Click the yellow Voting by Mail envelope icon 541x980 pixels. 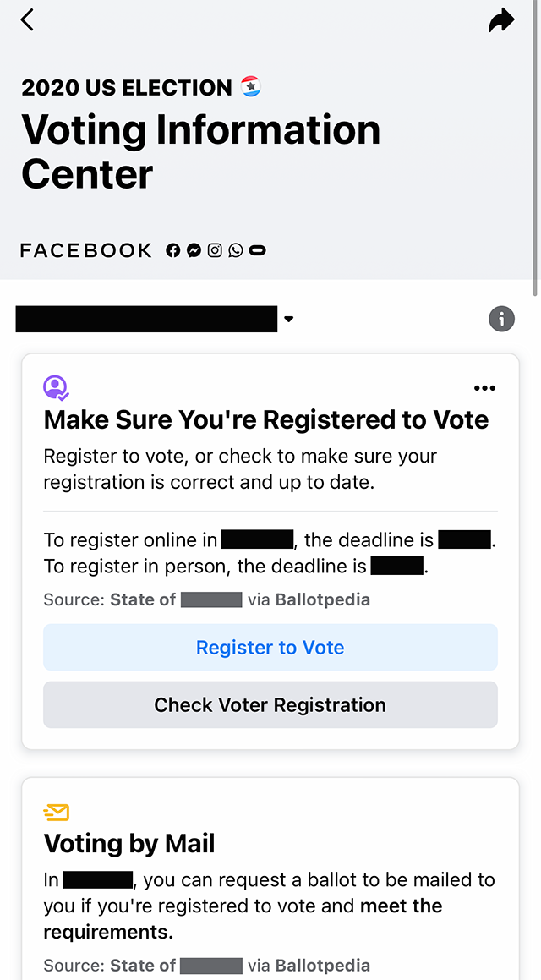pos(57,812)
